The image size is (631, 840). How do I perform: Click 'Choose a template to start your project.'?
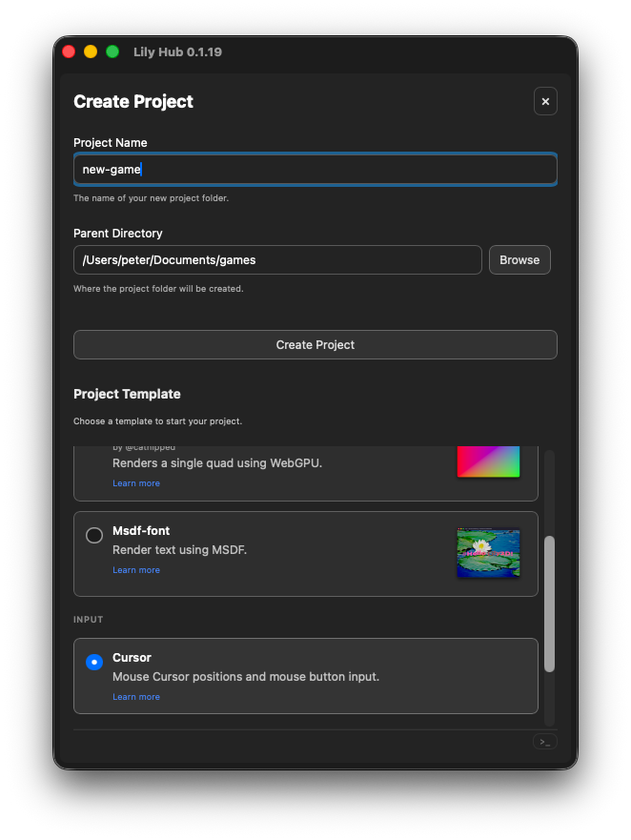[x=157, y=421]
